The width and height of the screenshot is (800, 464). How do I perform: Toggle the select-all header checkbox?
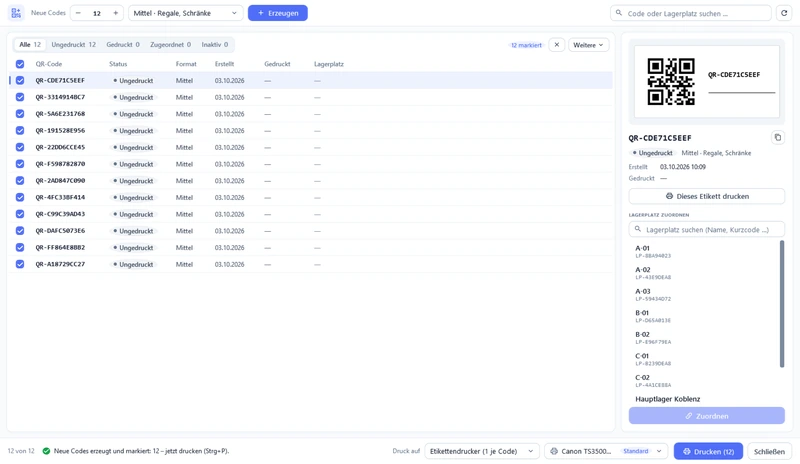click(x=20, y=64)
